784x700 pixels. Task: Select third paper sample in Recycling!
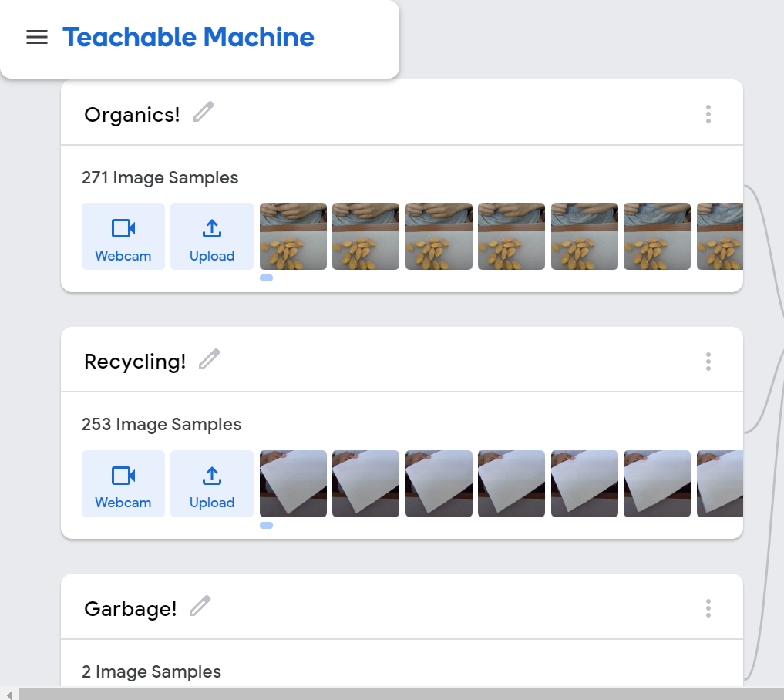(439, 483)
